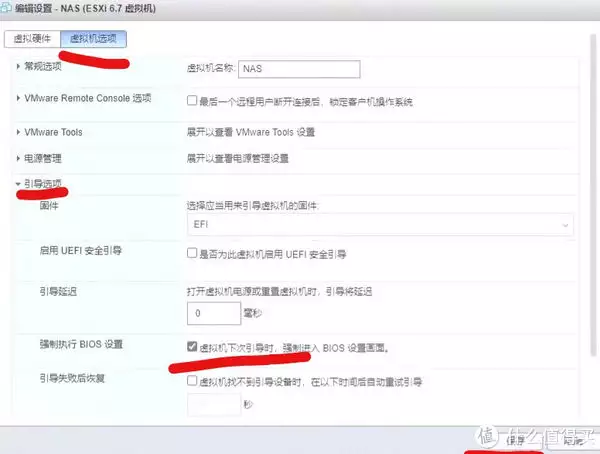The image size is (600, 454).
Task: Expand the VMware Tools section
Action: (18, 132)
